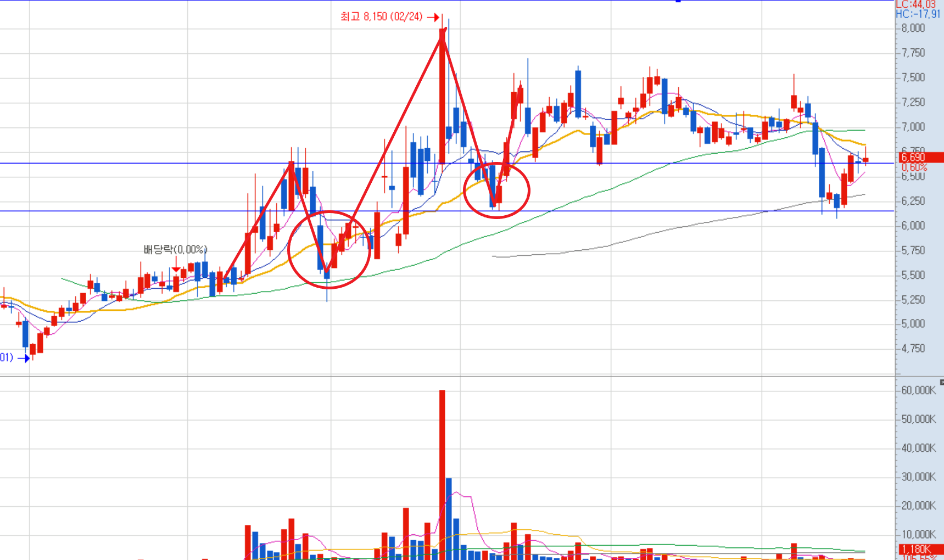Click the 7,500 price axis label
Image resolution: width=944 pixels, height=560 pixels.
913,78
